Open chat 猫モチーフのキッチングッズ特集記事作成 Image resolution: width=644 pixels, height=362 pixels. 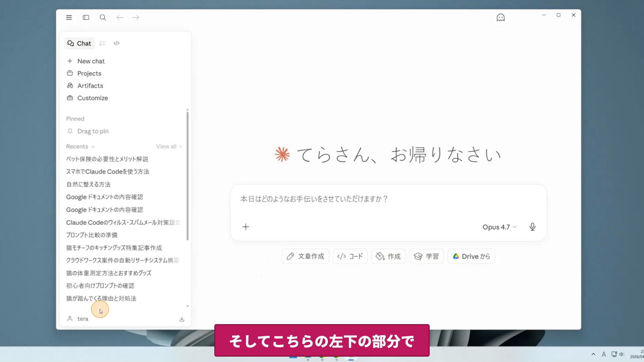(114, 248)
